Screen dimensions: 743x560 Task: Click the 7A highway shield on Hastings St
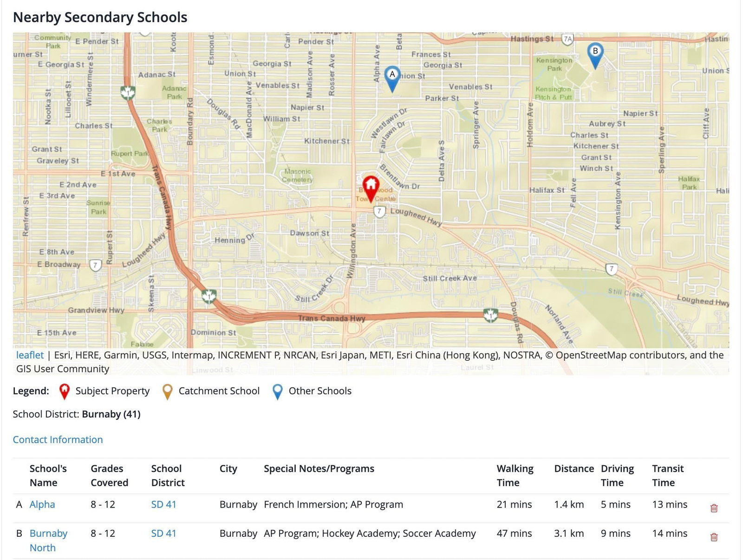[567, 39]
